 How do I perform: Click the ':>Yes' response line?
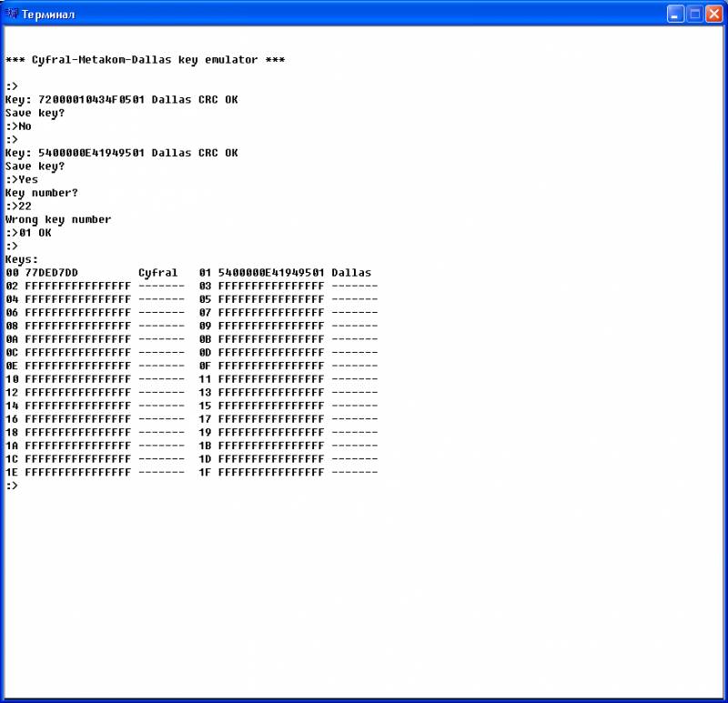coord(22,179)
